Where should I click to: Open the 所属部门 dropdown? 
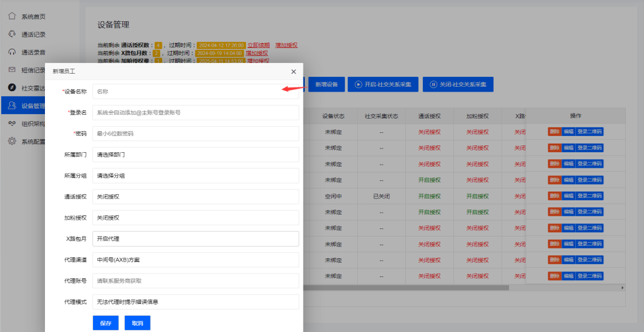195,155
